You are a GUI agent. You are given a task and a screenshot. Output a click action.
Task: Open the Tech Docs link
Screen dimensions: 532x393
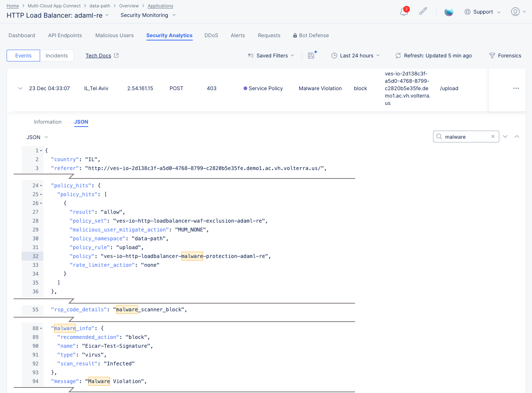tap(98, 55)
